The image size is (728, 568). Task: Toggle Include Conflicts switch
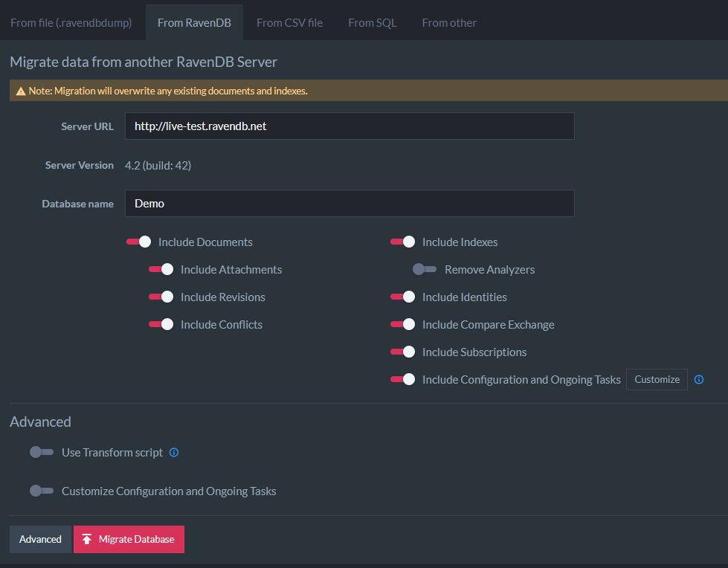click(161, 324)
